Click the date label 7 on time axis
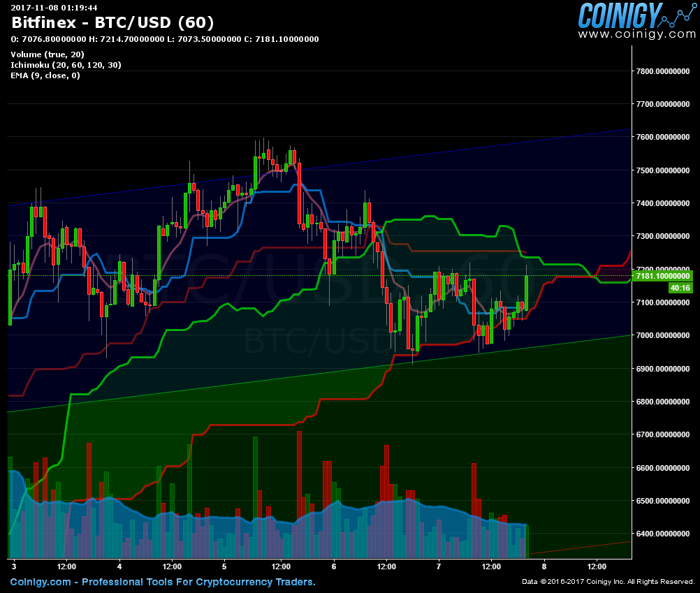This screenshot has height=593, width=700. 439,566
